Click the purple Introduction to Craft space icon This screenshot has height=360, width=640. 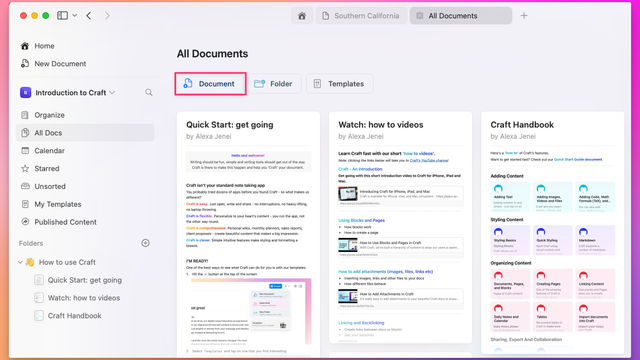click(25, 93)
